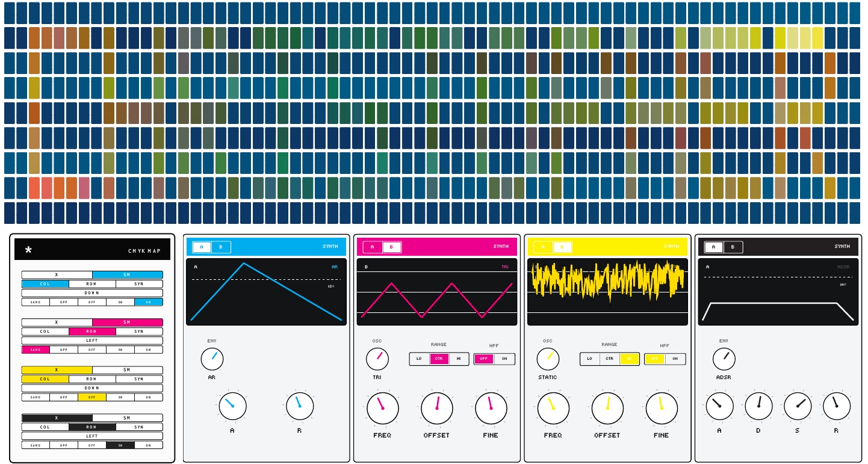Click the black synth S sustain knob
The width and height of the screenshot is (868, 464).
click(798, 406)
